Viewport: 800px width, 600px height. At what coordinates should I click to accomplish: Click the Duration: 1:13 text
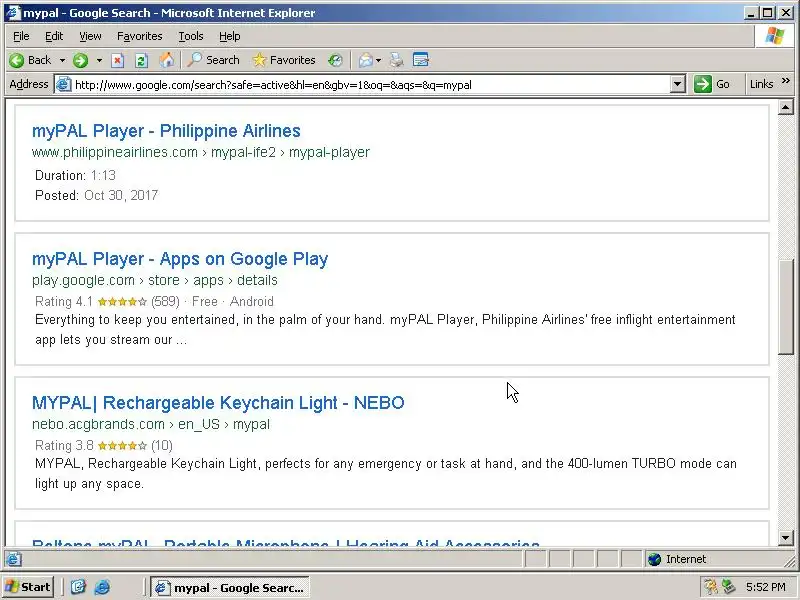click(x=76, y=176)
